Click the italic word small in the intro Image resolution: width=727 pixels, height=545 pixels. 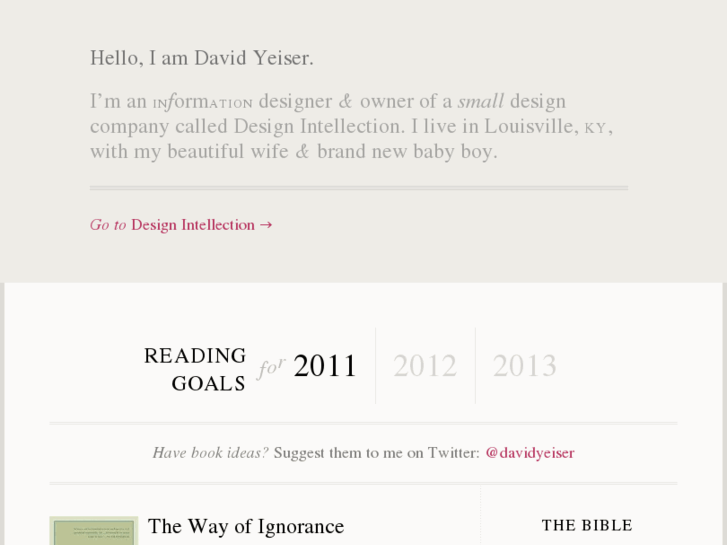coord(481,101)
